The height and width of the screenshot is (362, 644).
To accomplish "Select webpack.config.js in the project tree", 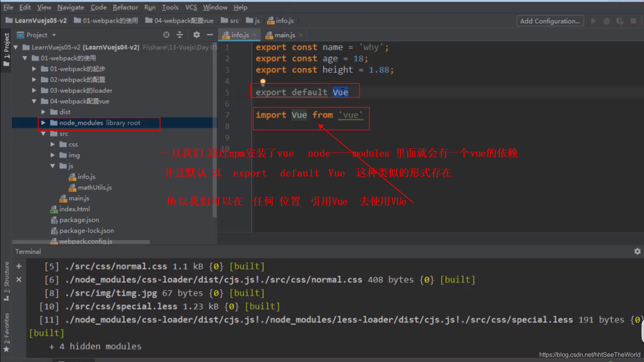I will [x=81, y=241].
